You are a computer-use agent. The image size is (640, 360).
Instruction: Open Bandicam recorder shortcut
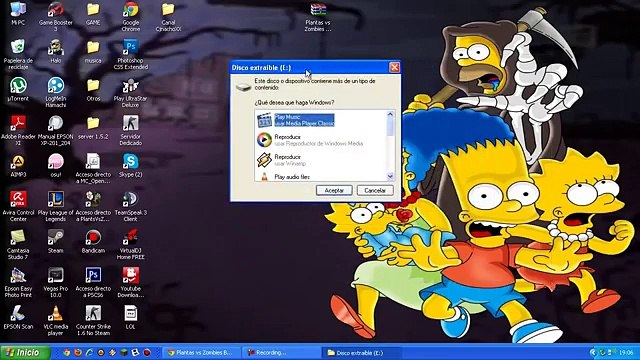93,241
